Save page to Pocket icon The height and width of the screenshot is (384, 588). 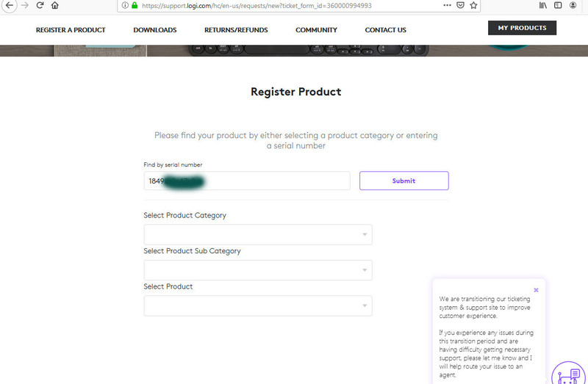tap(460, 5)
